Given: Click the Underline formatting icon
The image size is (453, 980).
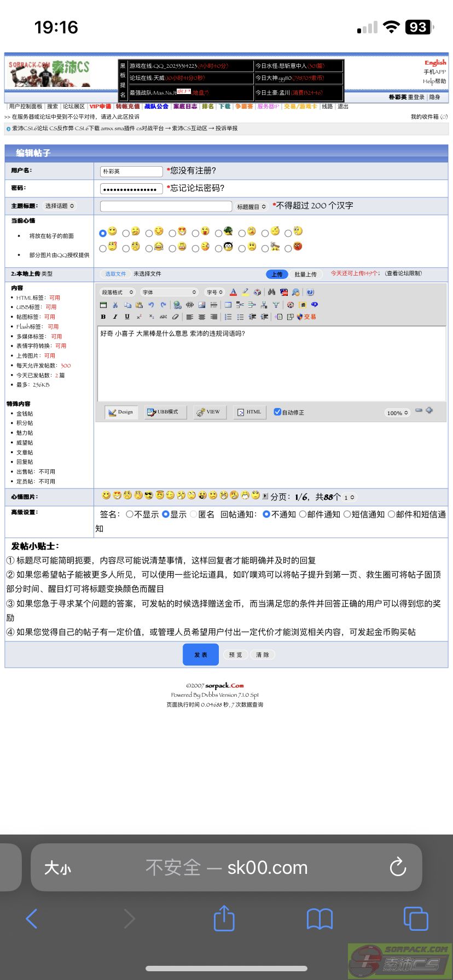Looking at the screenshot, I should [x=127, y=317].
